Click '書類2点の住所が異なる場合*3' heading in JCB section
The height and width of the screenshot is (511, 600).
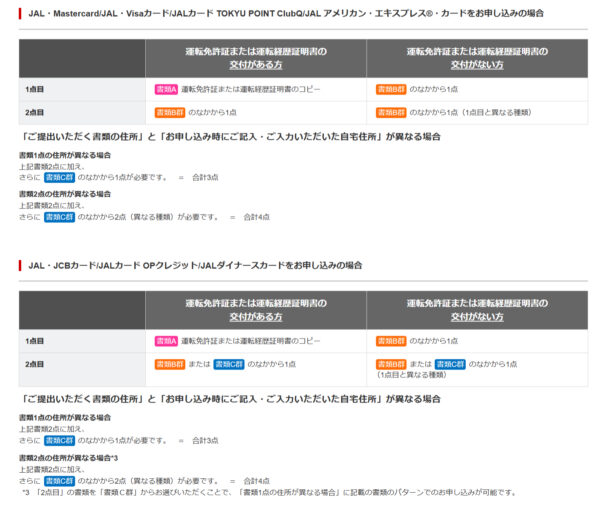point(68,458)
